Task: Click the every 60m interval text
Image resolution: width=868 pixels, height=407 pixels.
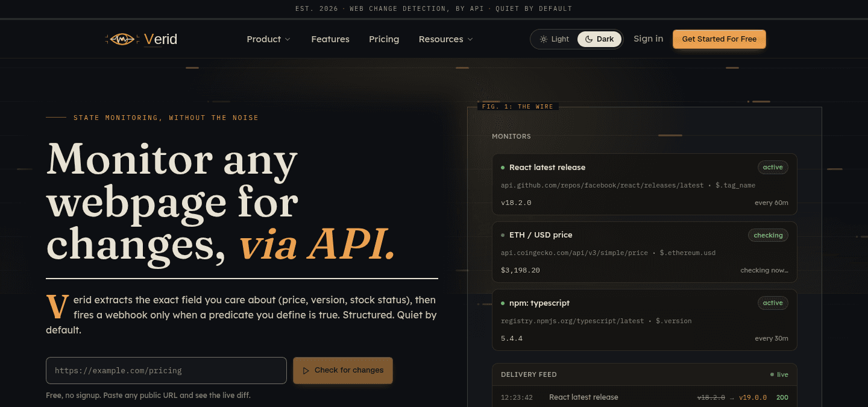Action: (x=772, y=203)
